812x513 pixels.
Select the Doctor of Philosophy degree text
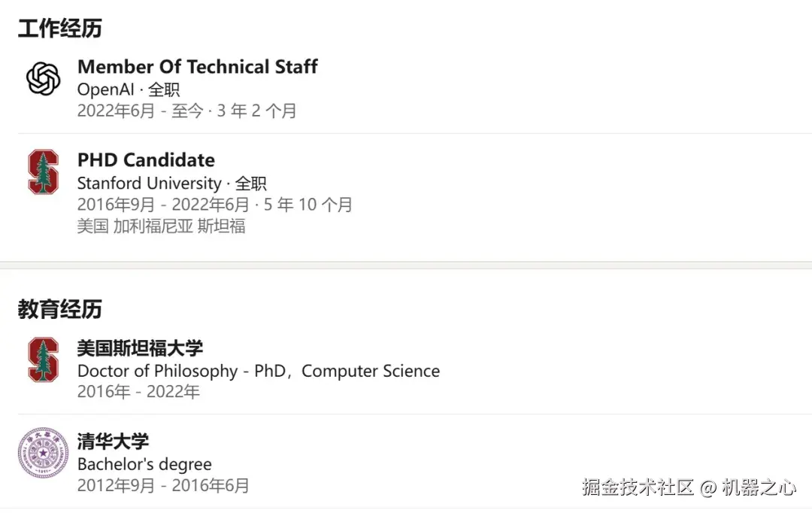(258, 370)
